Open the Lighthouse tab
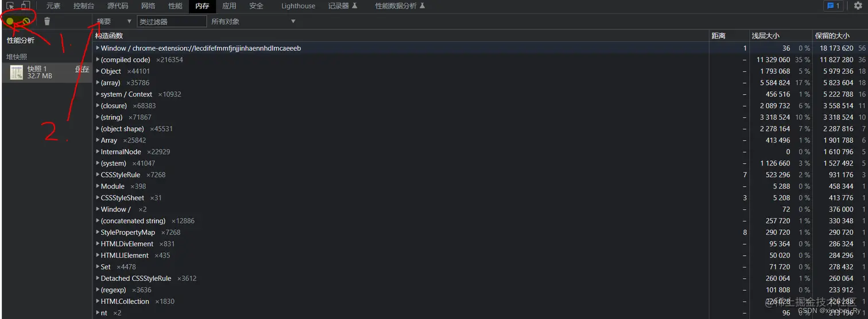This screenshot has height=319, width=868. (299, 6)
